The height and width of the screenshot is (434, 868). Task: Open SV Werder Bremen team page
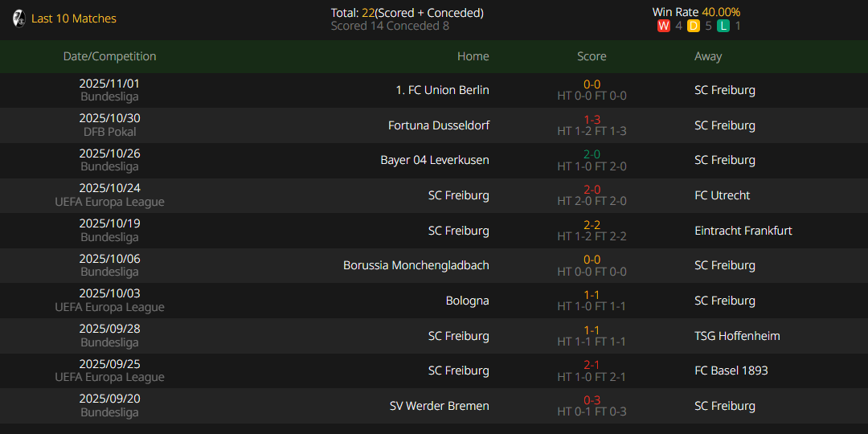pyautogui.click(x=439, y=406)
